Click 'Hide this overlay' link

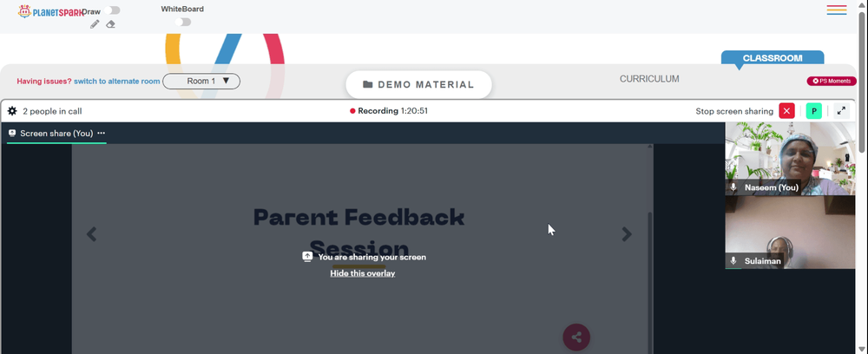(363, 273)
